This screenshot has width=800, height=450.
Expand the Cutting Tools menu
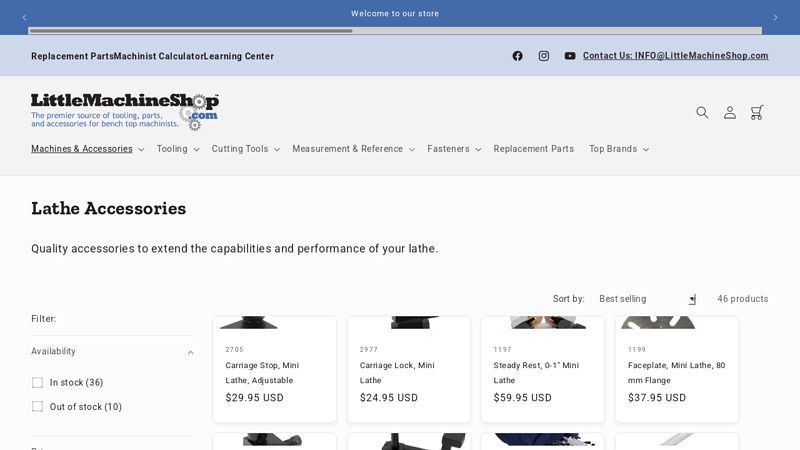click(x=245, y=149)
